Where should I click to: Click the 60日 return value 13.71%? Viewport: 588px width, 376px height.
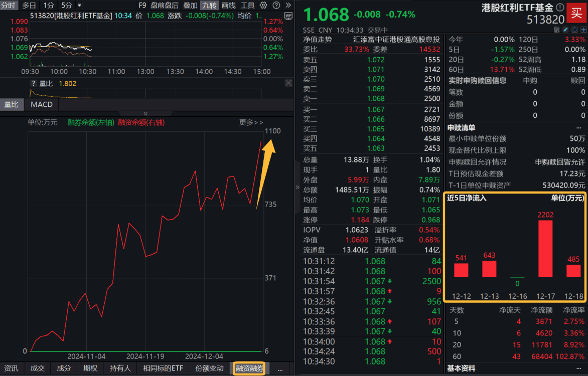click(502, 69)
